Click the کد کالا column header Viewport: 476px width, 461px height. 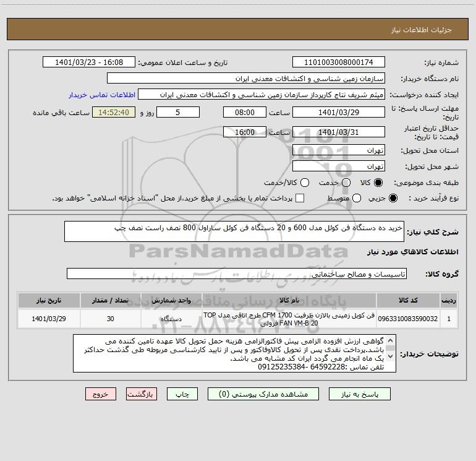point(408,300)
